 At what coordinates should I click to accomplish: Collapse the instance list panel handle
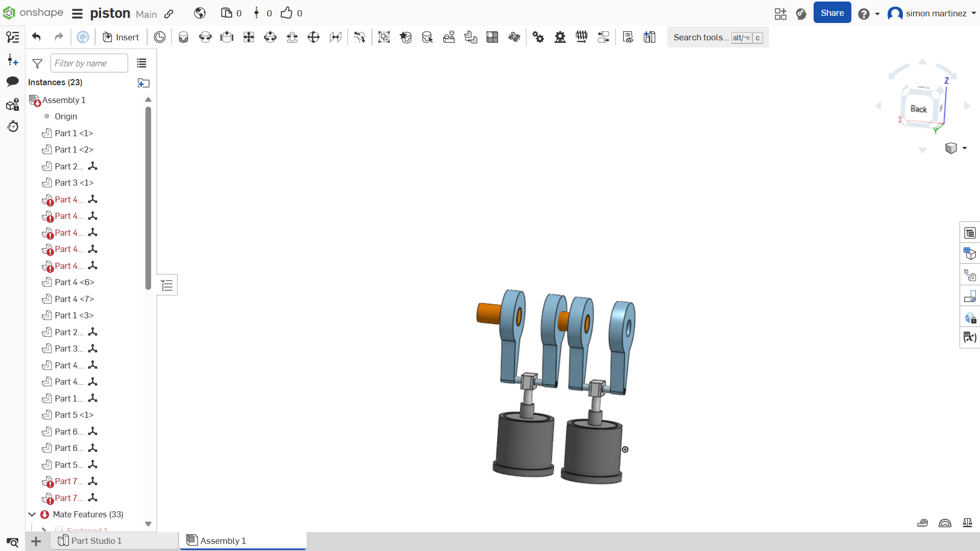pyautogui.click(x=167, y=285)
